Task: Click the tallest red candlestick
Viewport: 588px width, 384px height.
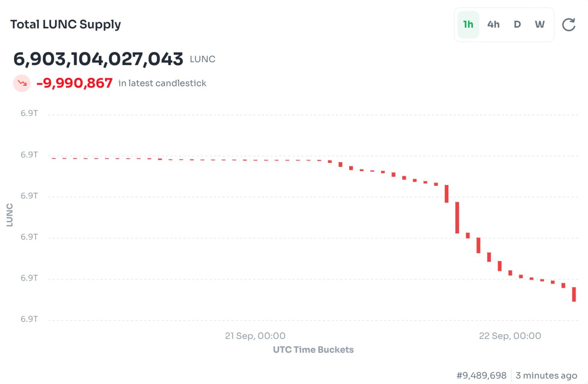Action: [457, 217]
